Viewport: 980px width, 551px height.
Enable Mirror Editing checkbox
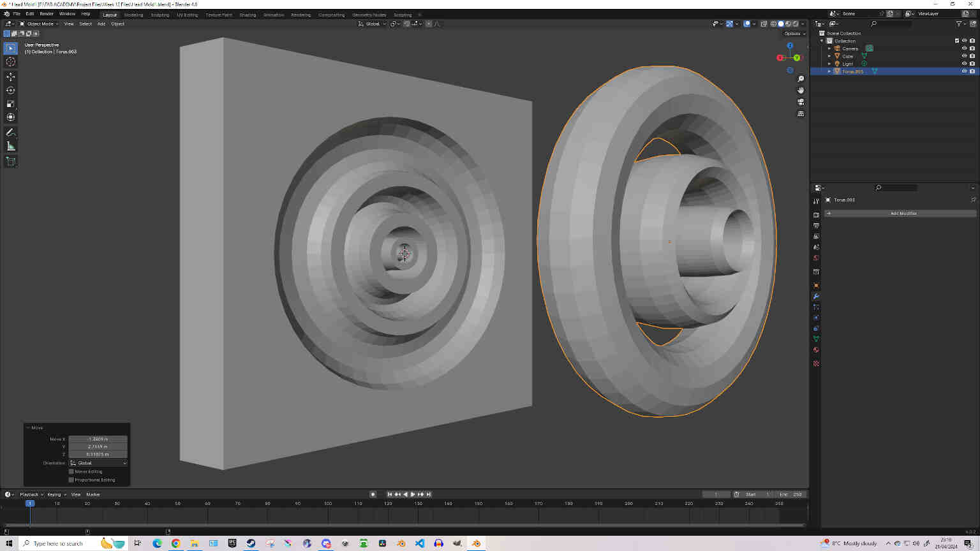coord(71,471)
